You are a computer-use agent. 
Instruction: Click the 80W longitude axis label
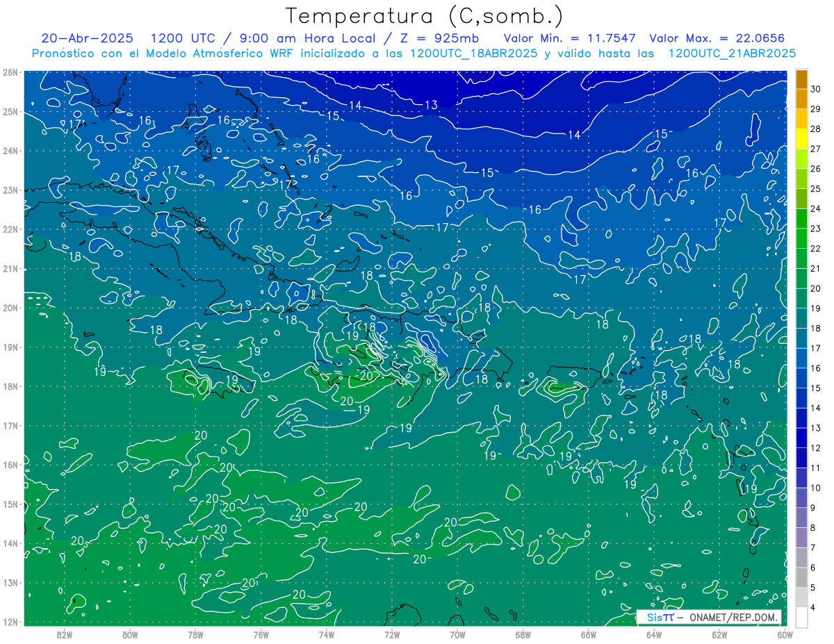point(130,635)
